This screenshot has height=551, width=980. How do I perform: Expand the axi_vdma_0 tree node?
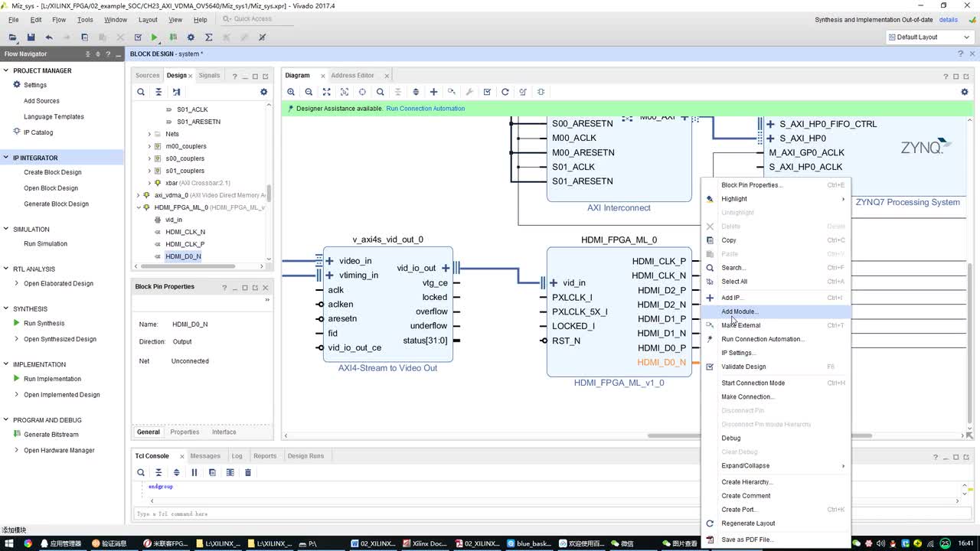(x=139, y=195)
